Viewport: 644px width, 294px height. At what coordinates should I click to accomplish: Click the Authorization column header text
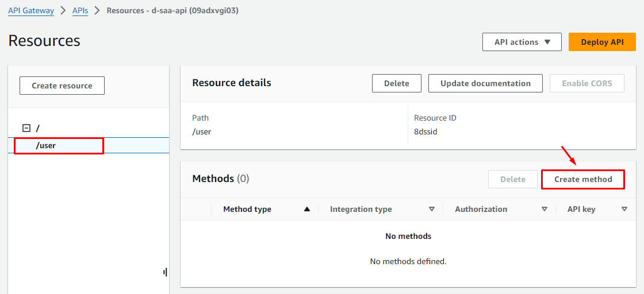(481, 210)
